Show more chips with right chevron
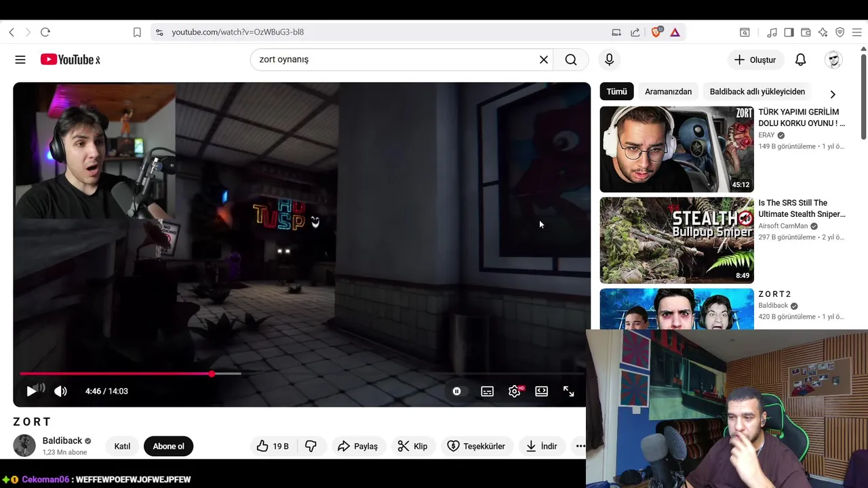Screen dimensions: 868x488 pyautogui.click(x=833, y=94)
